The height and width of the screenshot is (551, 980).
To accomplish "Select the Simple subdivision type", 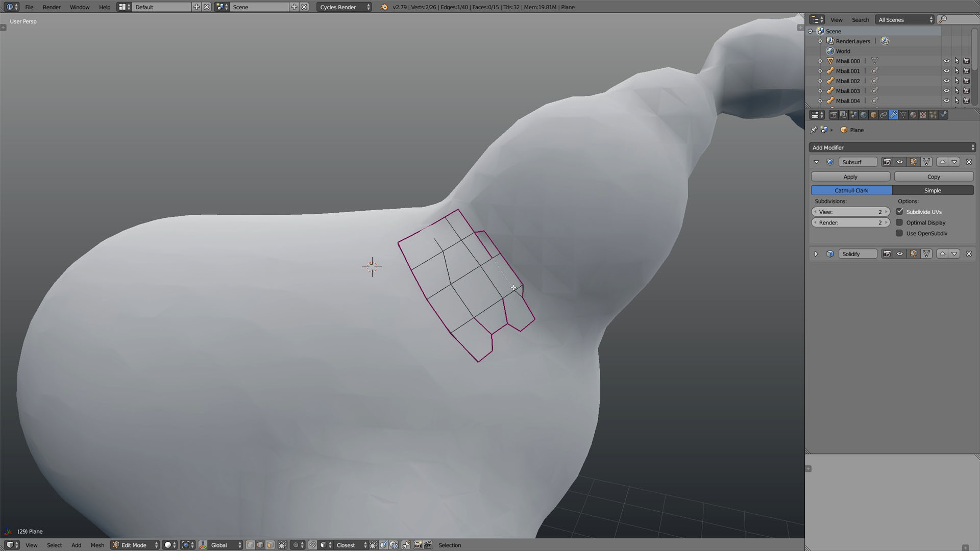I will [x=933, y=190].
